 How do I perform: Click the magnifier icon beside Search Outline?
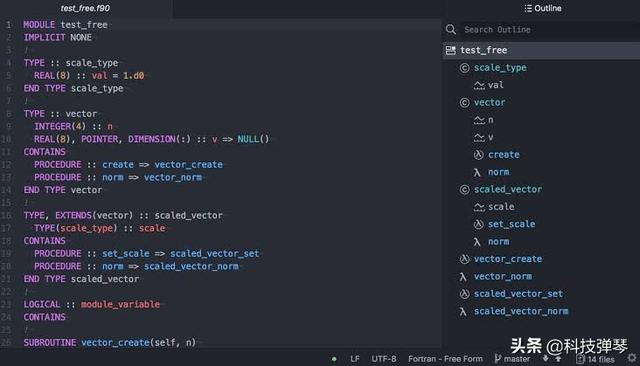coord(451,29)
